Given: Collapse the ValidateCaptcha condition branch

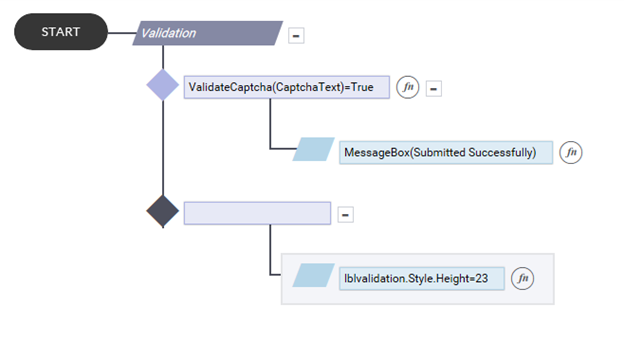Looking at the screenshot, I should tap(434, 88).
